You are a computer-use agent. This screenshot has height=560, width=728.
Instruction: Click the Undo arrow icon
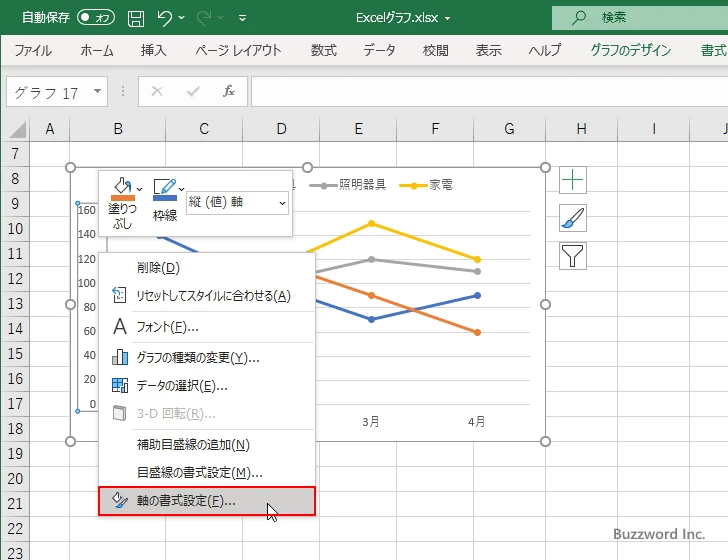164,18
